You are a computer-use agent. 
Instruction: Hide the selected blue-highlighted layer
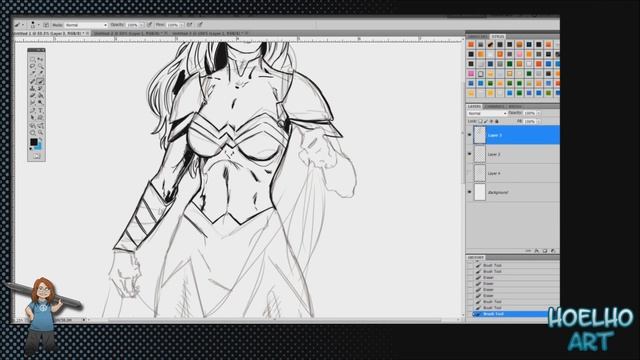pos(469,135)
